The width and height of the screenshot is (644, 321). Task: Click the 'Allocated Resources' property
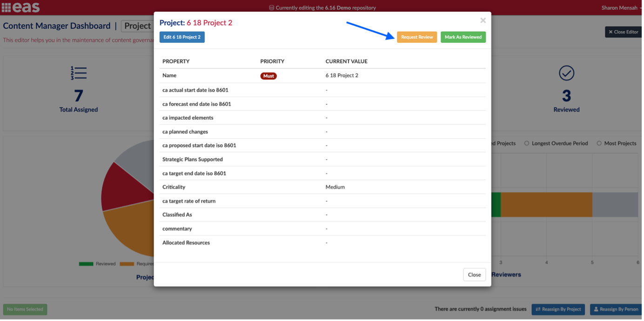[186, 243]
